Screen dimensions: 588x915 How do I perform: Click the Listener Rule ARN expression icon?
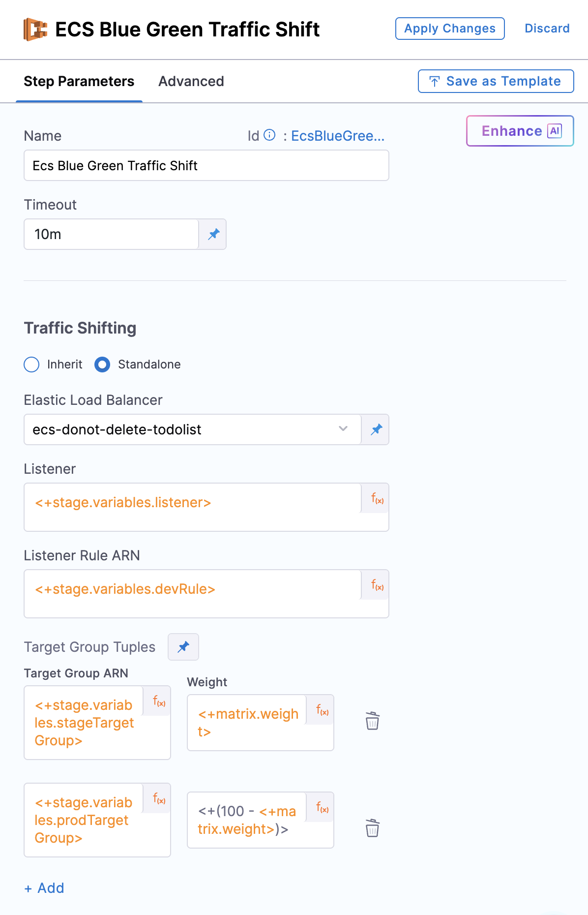pyautogui.click(x=377, y=585)
